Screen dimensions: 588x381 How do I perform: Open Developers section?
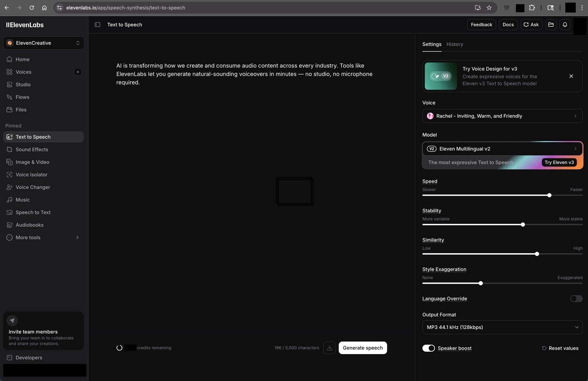point(43,357)
